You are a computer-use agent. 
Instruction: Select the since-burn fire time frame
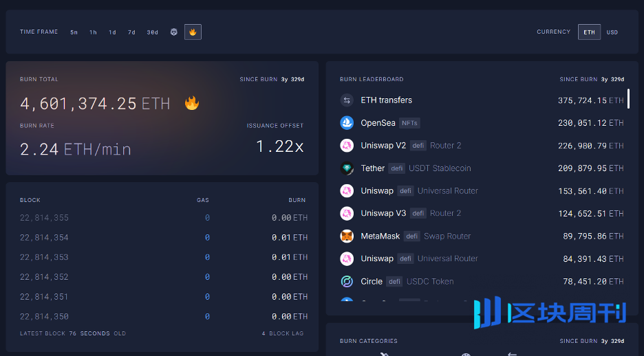pos(193,32)
